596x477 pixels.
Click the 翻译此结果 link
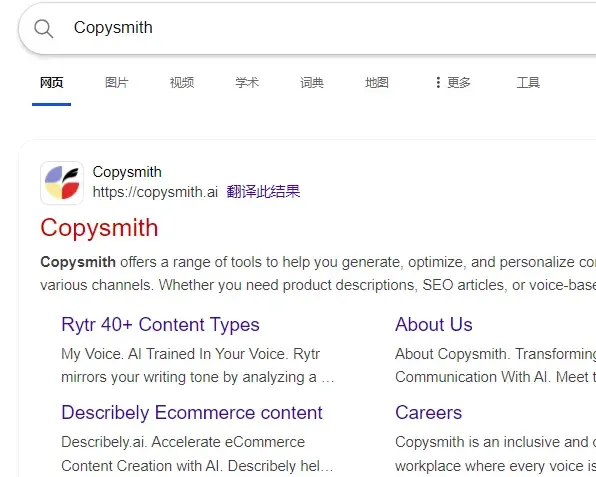pyautogui.click(x=263, y=192)
